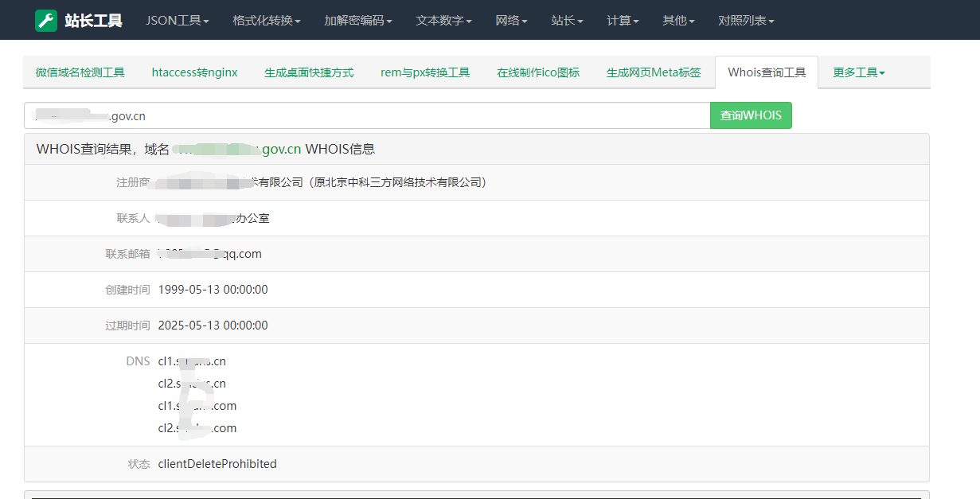
Task: Expand the 网络 menu
Action: click(511, 21)
